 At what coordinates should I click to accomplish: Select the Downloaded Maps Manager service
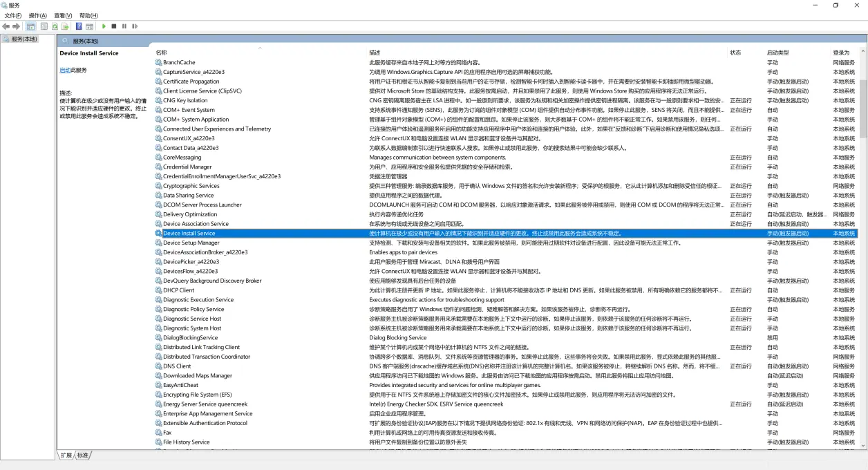pos(198,376)
